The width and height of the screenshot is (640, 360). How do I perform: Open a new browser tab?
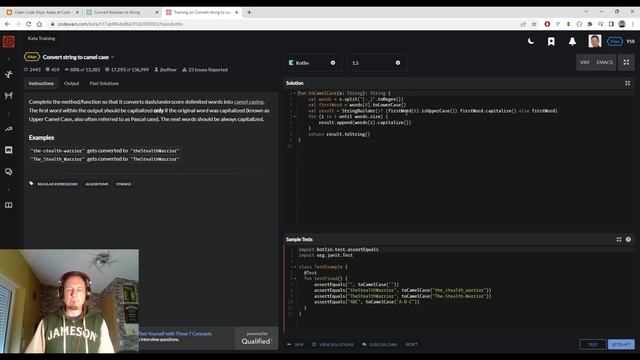click(249, 12)
